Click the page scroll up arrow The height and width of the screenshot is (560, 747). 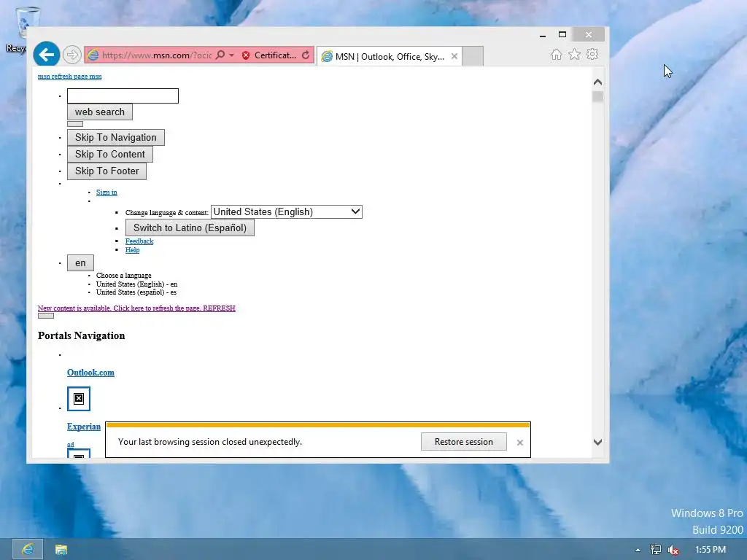[598, 82]
